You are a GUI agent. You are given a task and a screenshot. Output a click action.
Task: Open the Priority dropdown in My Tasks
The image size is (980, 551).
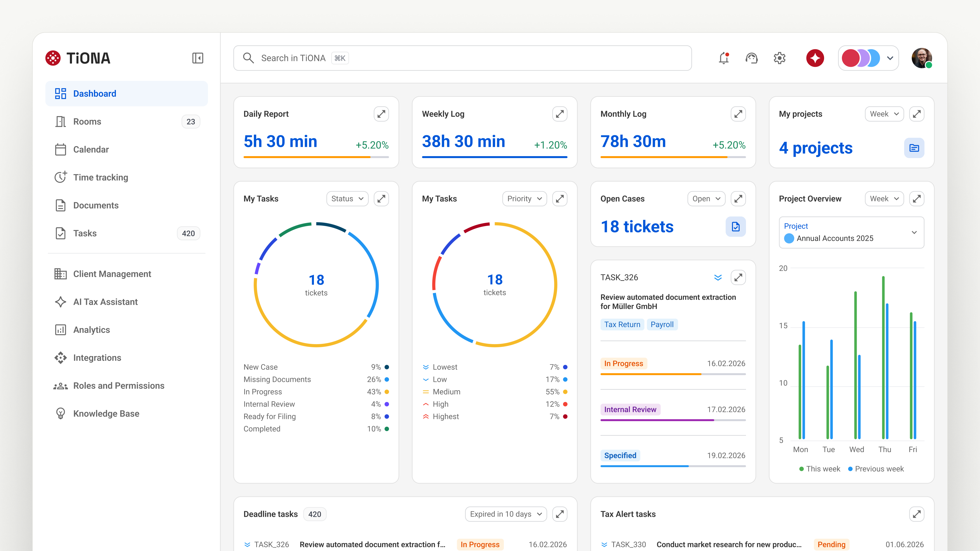[524, 198]
